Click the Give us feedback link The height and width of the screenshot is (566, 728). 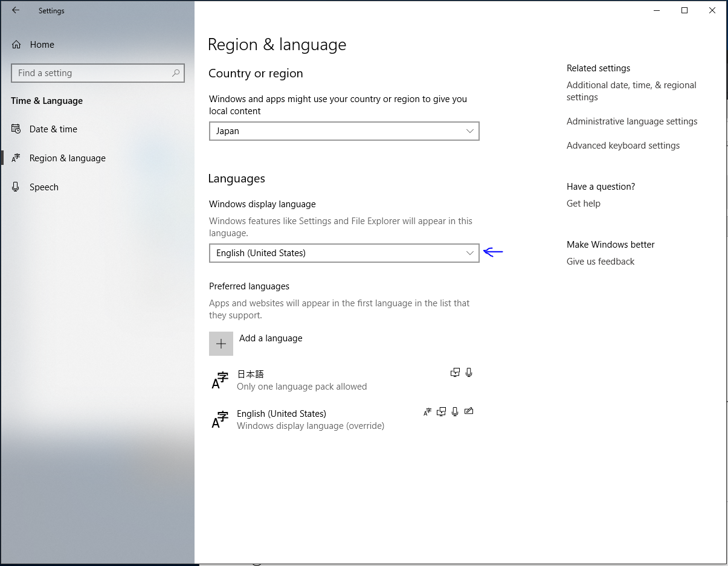[601, 262]
